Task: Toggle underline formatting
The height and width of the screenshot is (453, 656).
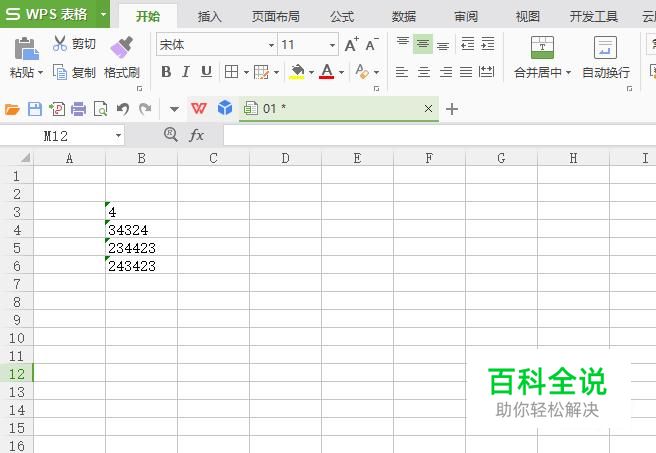Action: pyautogui.click(x=206, y=72)
